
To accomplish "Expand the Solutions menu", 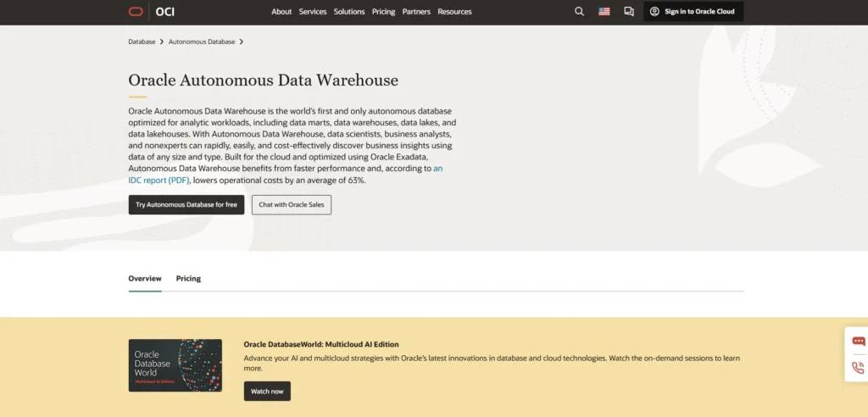I will click(x=349, y=12).
